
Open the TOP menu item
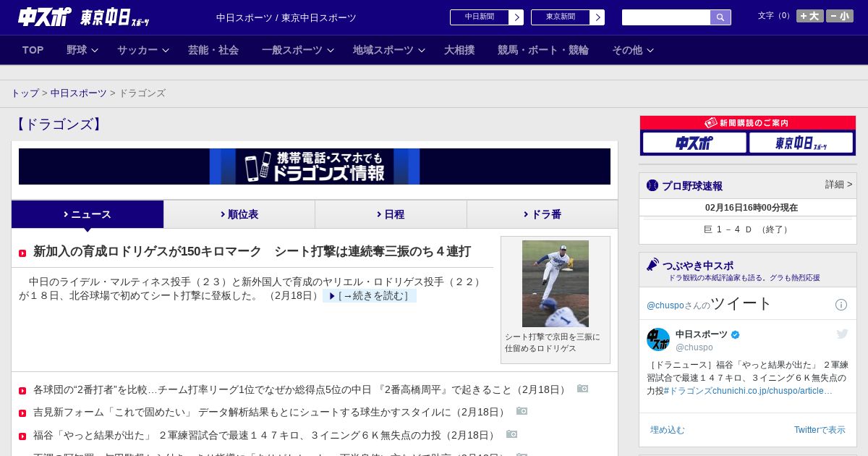coord(33,50)
